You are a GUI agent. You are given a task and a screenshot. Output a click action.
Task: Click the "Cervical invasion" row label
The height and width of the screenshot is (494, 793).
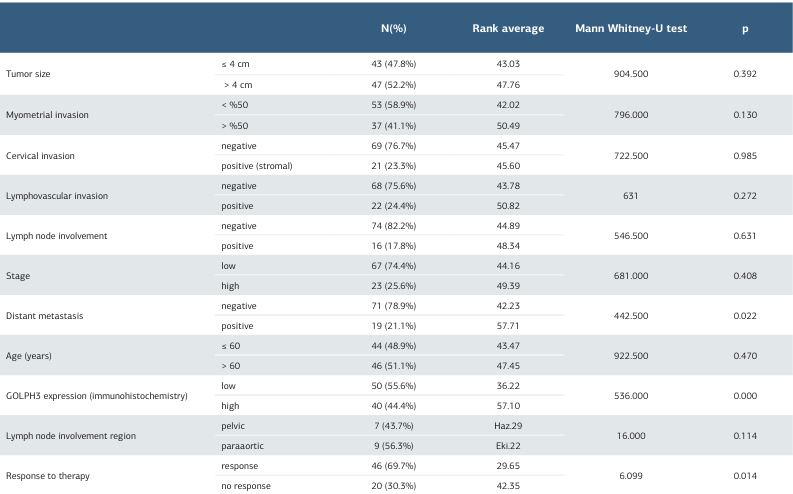[x=40, y=155]
